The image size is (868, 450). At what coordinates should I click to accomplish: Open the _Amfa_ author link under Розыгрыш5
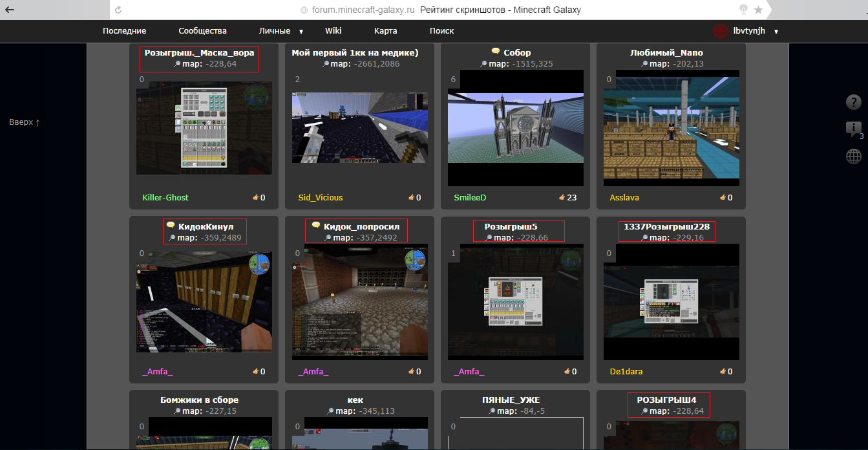[x=469, y=371]
